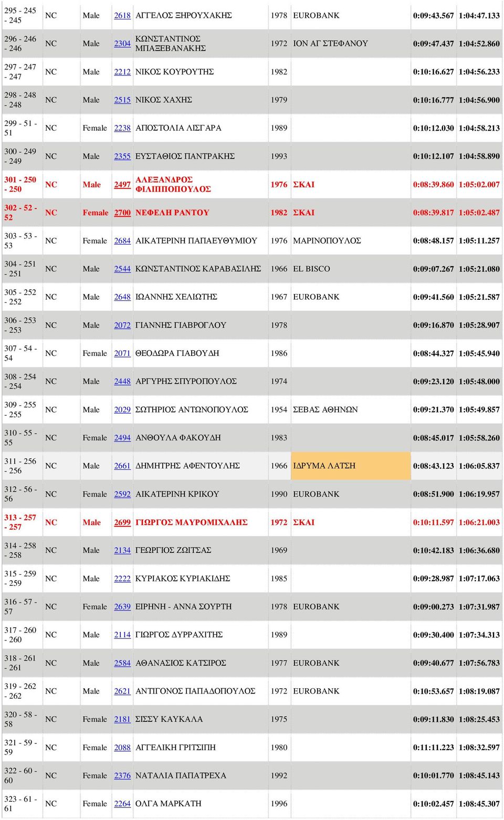Click team name ΜΑΡΙΝΟΠΟΥΛΟΣ
The image size is (504, 820).
click(x=327, y=241)
